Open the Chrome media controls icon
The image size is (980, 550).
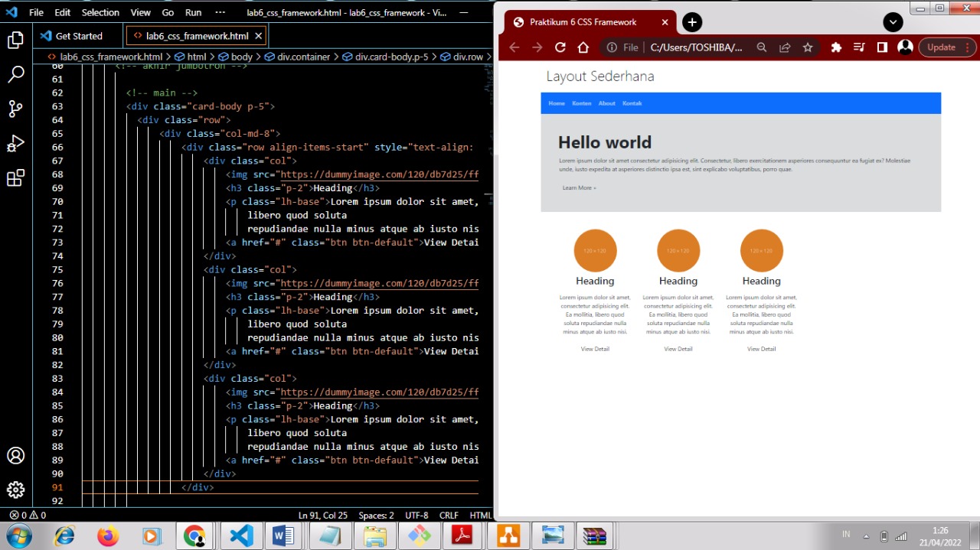(x=859, y=47)
